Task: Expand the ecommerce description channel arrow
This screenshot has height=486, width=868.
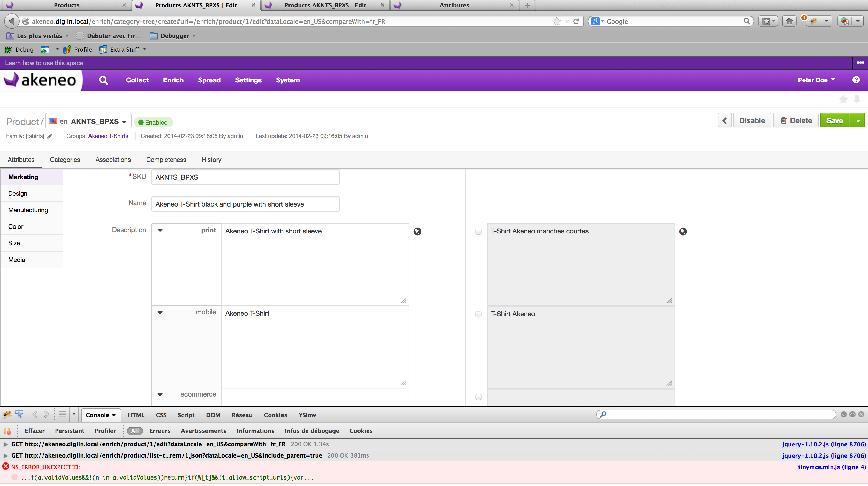Action: pos(160,394)
